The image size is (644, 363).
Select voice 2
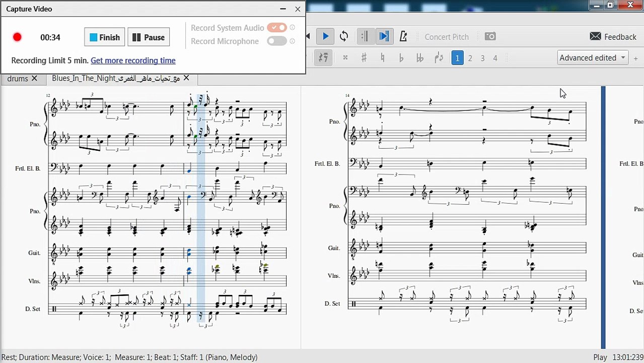tap(470, 58)
